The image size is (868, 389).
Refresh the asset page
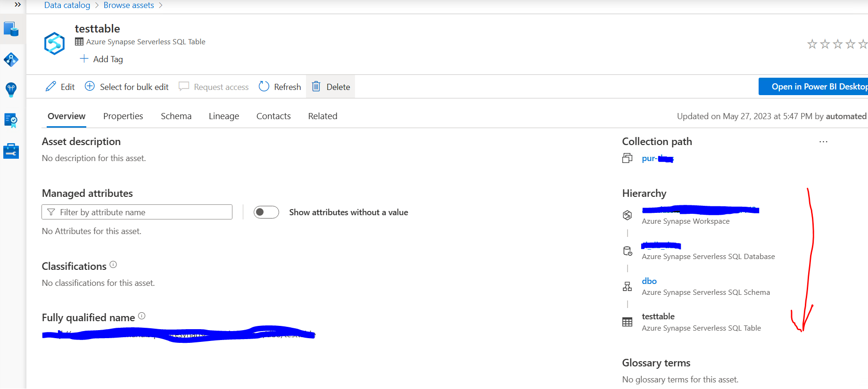point(280,87)
